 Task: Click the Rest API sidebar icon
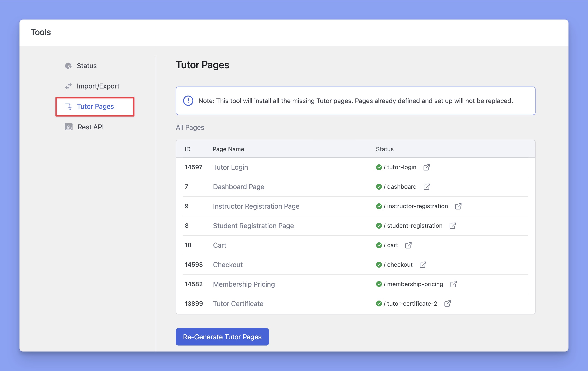pyautogui.click(x=69, y=127)
